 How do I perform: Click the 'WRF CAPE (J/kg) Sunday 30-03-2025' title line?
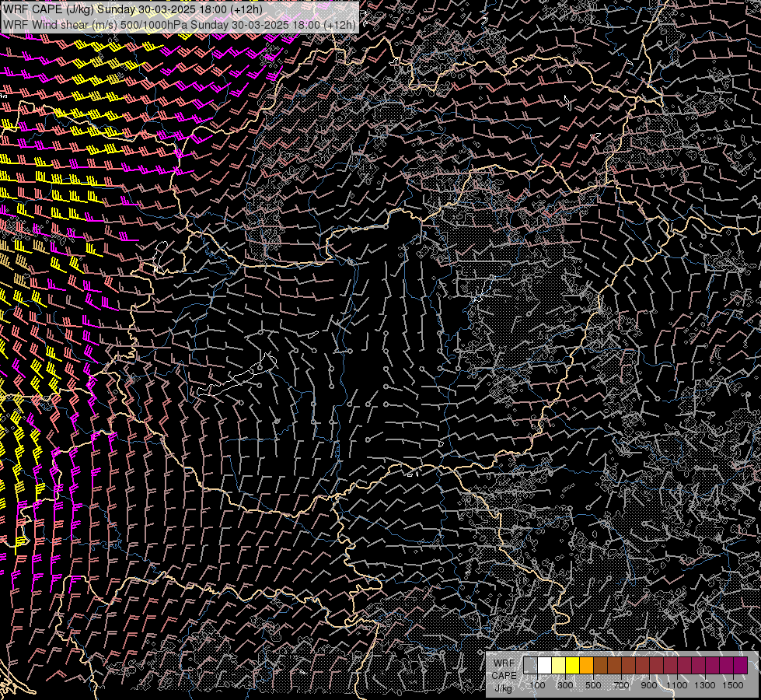tap(132, 9)
